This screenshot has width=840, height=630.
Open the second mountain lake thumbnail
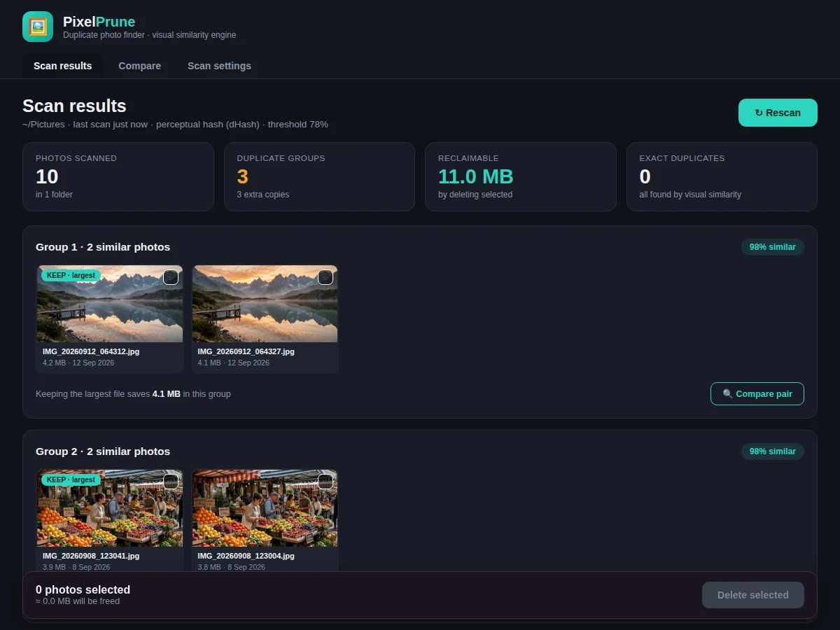pos(265,304)
